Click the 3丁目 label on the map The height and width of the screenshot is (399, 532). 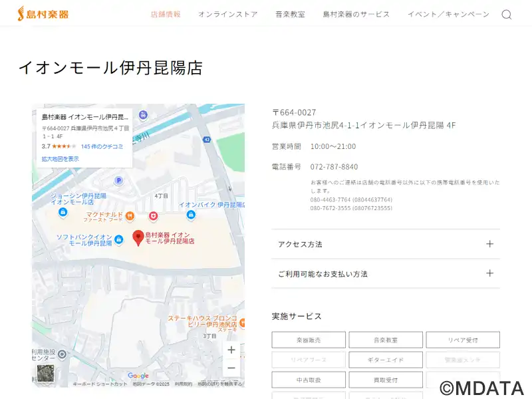209,336
